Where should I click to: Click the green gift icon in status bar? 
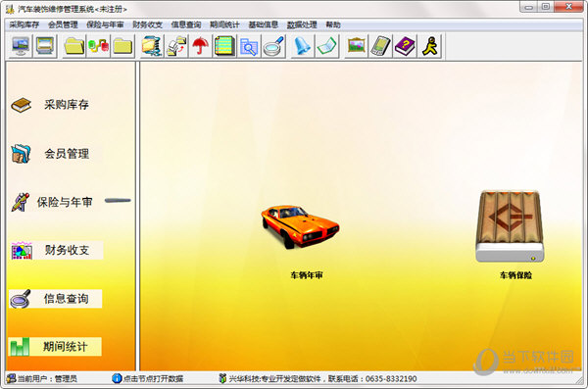click(222, 378)
